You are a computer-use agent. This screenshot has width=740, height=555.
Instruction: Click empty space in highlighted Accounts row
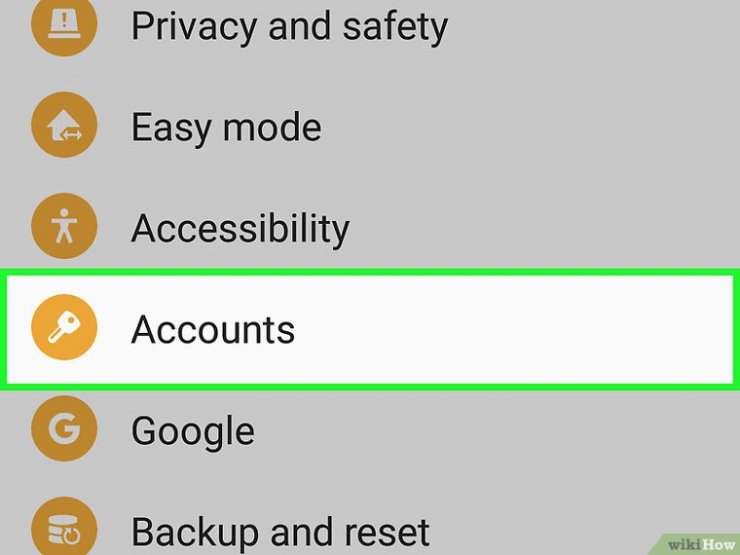click(514, 329)
